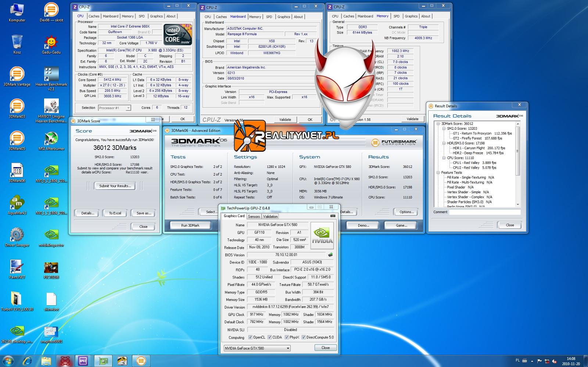Launch the Paint.NET desktop shortcut
Image resolution: width=588 pixels, height=367 pixels.
tap(17, 269)
